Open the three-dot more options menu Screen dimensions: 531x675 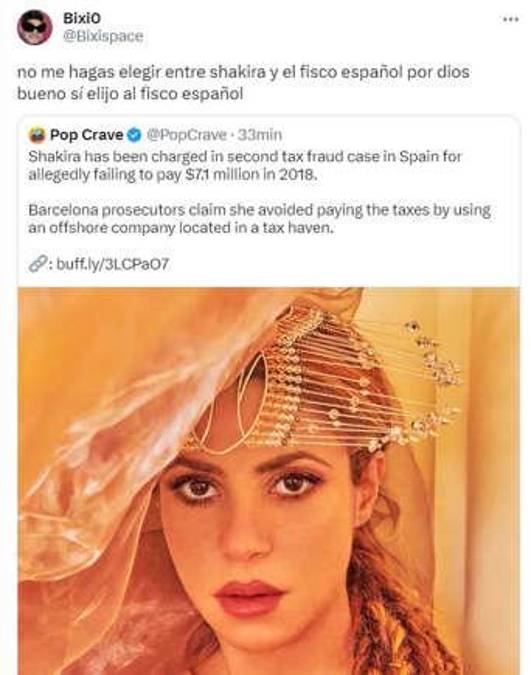510,19
